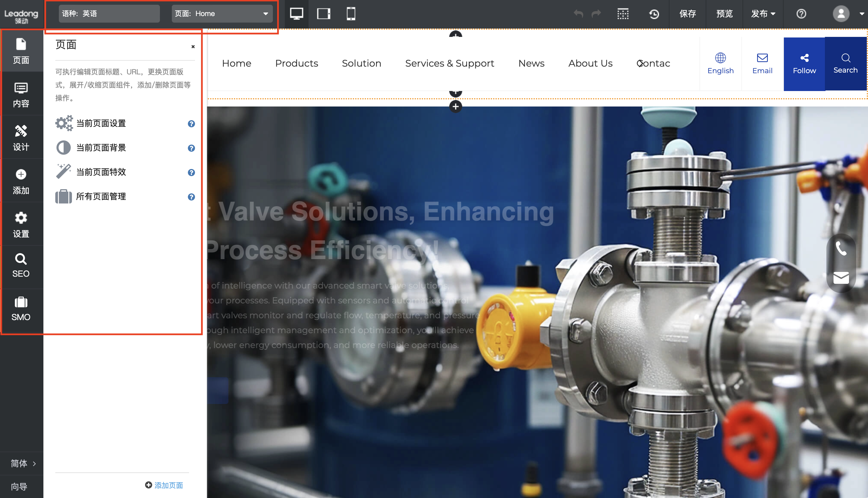Click the 保存 save button
The image size is (868, 498).
(688, 14)
